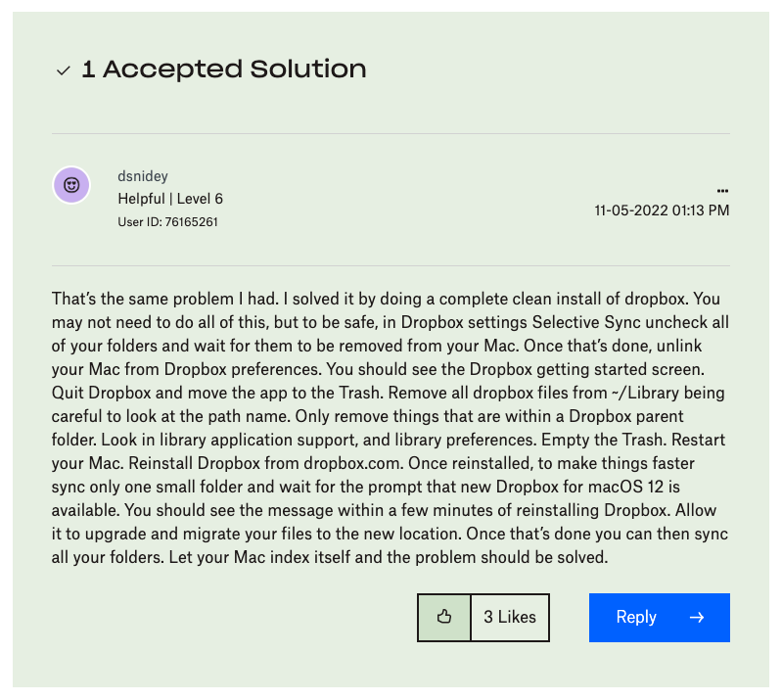Click the checkmark beside Accepted Solution
Screen dimensions: 782x700
coord(64,70)
